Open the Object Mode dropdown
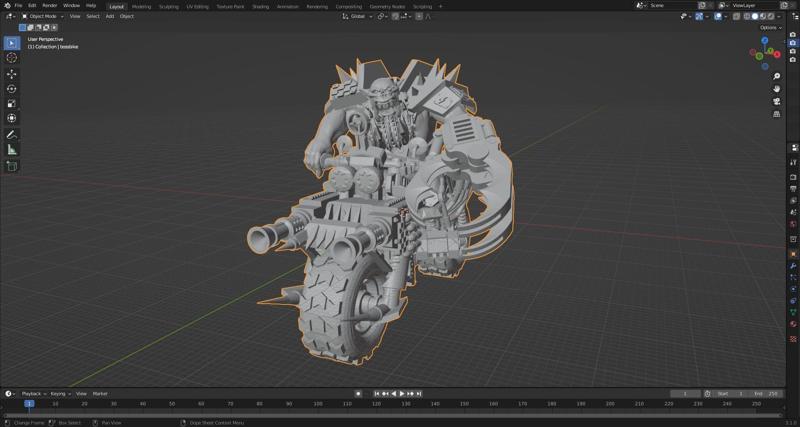Screen dimensions: 800x427 point(43,16)
